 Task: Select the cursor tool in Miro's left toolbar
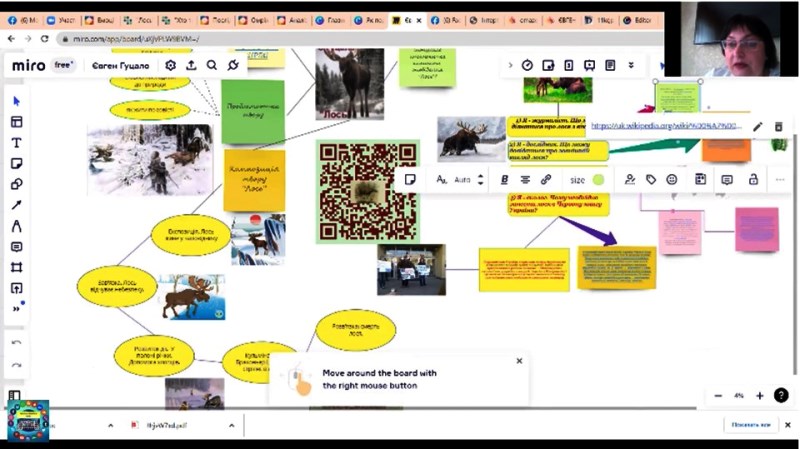coord(16,101)
